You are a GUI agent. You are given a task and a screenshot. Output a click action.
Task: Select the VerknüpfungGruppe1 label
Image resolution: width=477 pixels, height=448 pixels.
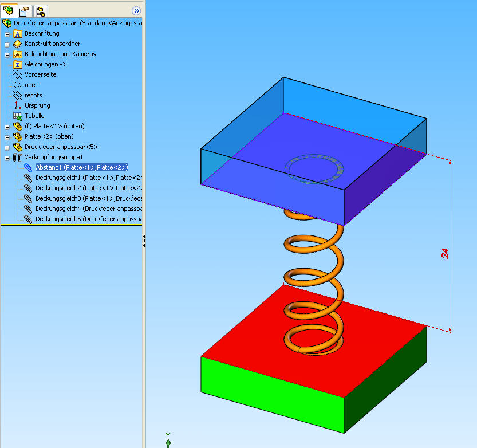pos(54,157)
